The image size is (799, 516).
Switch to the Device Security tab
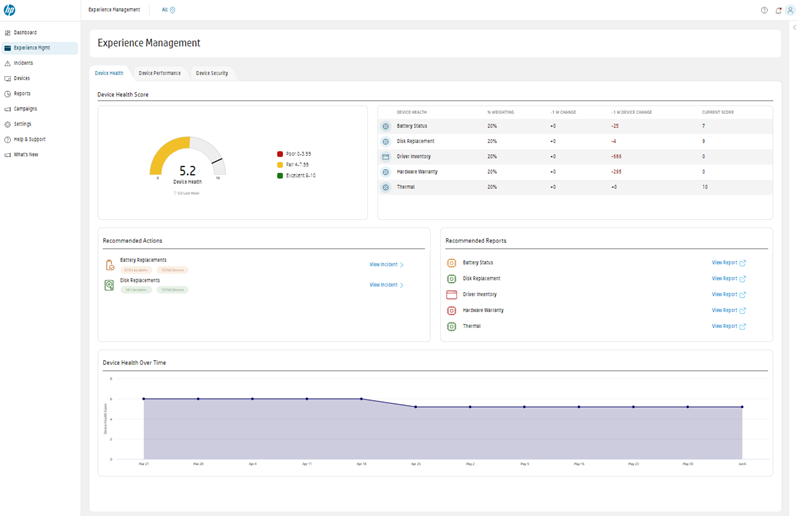pyautogui.click(x=211, y=73)
